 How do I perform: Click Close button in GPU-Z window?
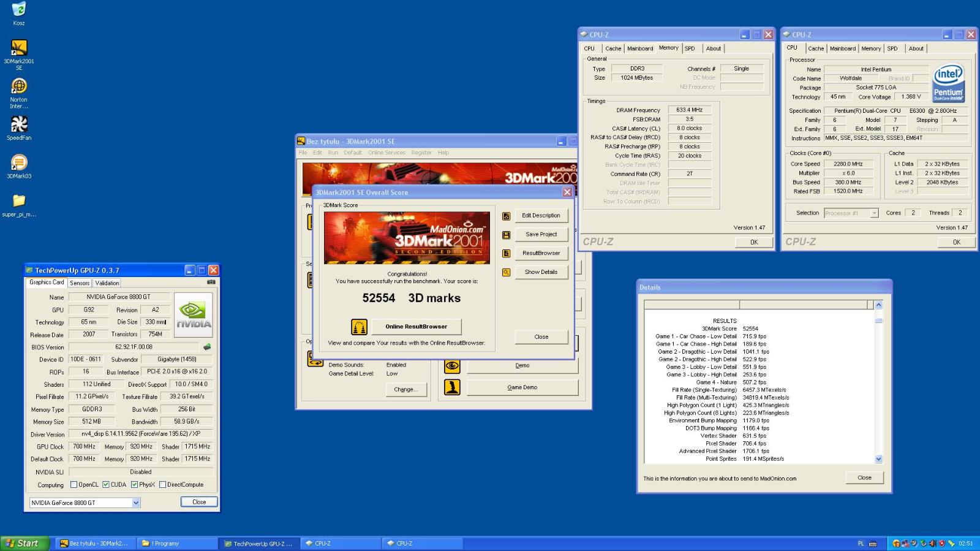[x=199, y=502]
